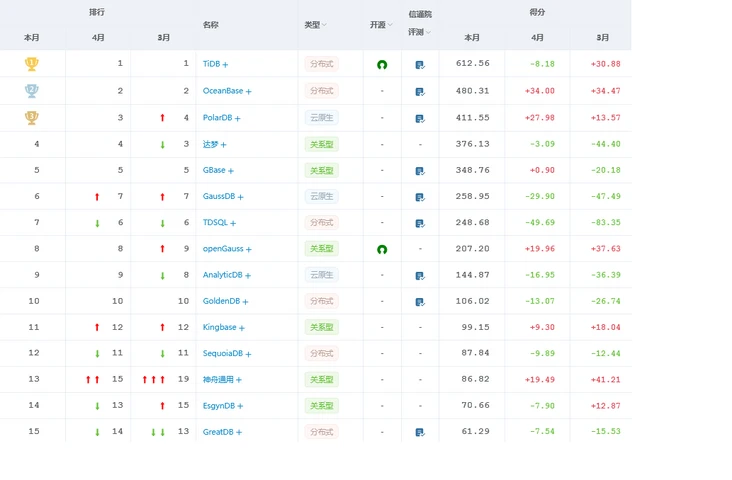Click the score 258.95 for GaussDB
The height and width of the screenshot is (480, 732).
[x=472, y=196]
